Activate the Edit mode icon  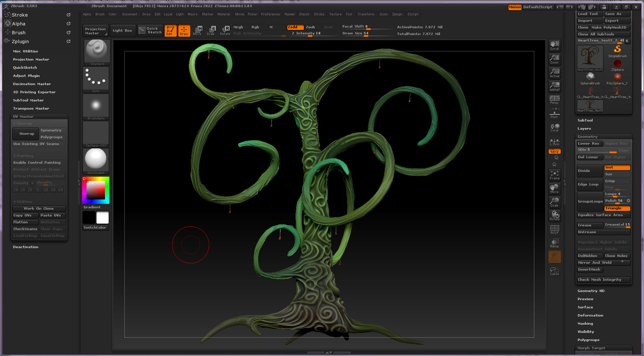click(x=170, y=30)
